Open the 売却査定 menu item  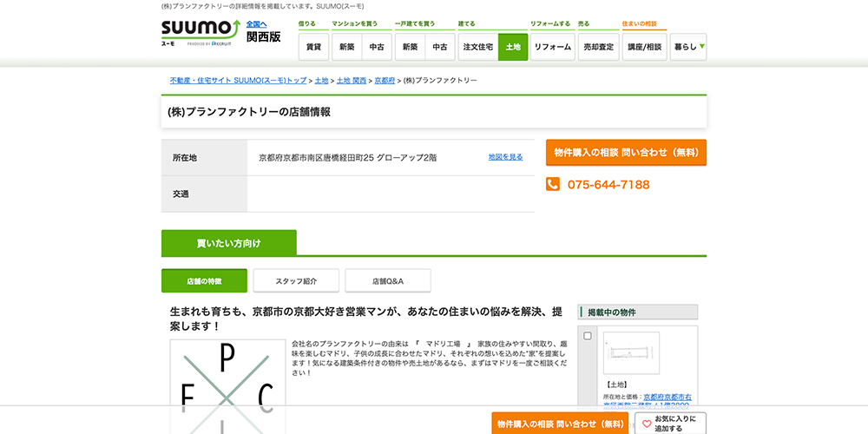(x=598, y=47)
